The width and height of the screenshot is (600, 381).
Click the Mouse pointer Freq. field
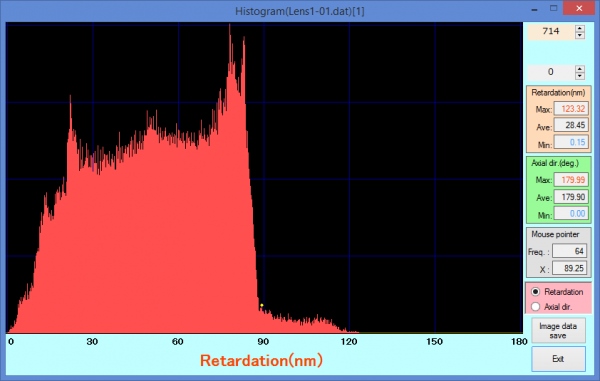[569, 251]
